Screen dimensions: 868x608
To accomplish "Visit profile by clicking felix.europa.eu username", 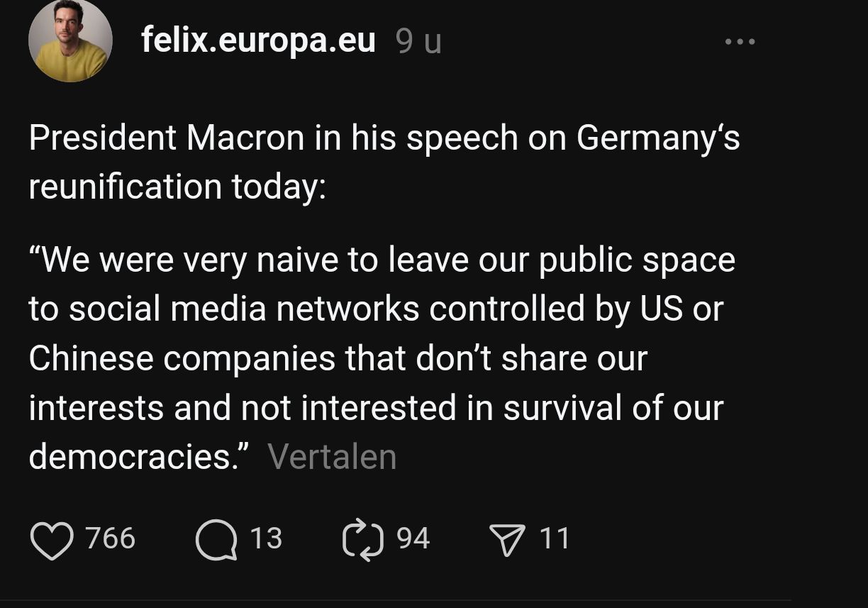I will (x=258, y=40).
